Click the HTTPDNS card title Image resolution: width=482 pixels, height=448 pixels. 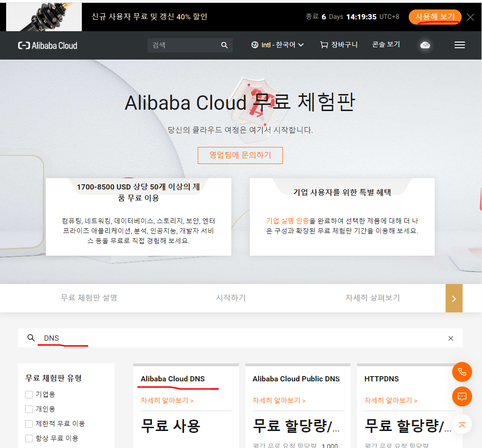click(x=381, y=379)
